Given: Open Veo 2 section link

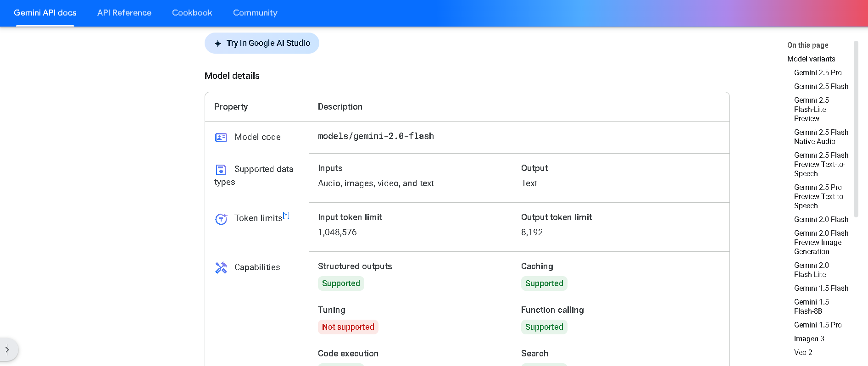Looking at the screenshot, I should point(803,352).
